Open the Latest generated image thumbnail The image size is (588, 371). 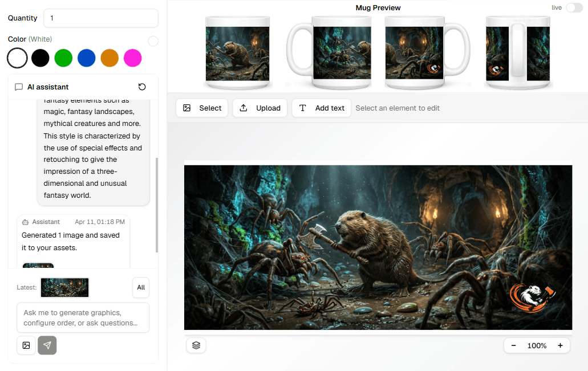pyautogui.click(x=65, y=288)
